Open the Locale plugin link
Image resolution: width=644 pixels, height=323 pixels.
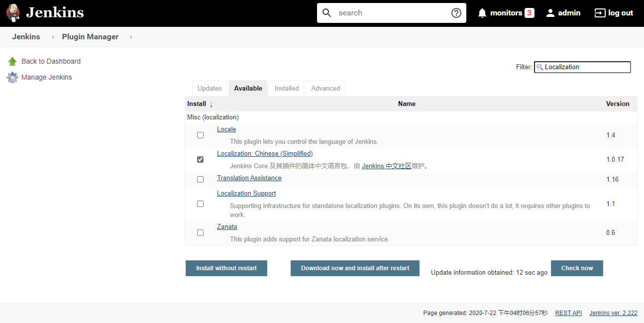click(x=226, y=129)
